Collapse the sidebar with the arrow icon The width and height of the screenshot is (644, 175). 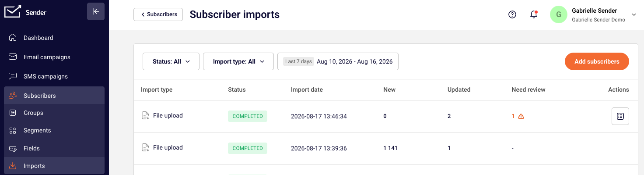[x=96, y=11]
